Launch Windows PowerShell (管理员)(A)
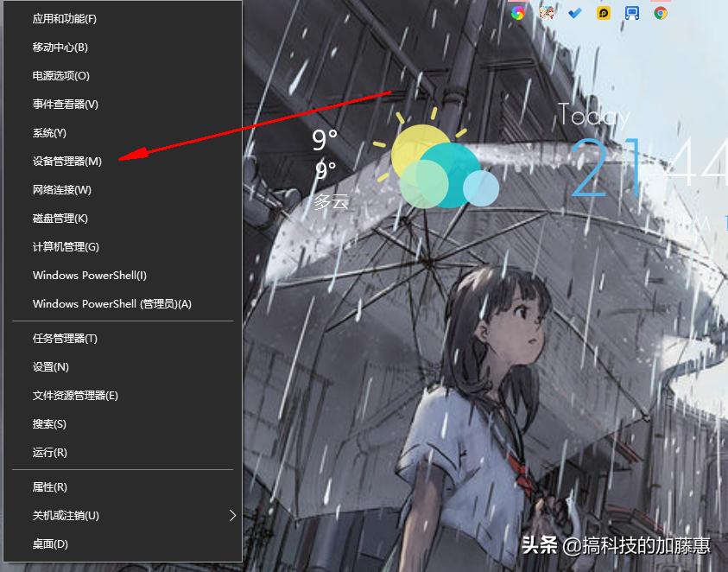The image size is (728, 572). (123, 304)
